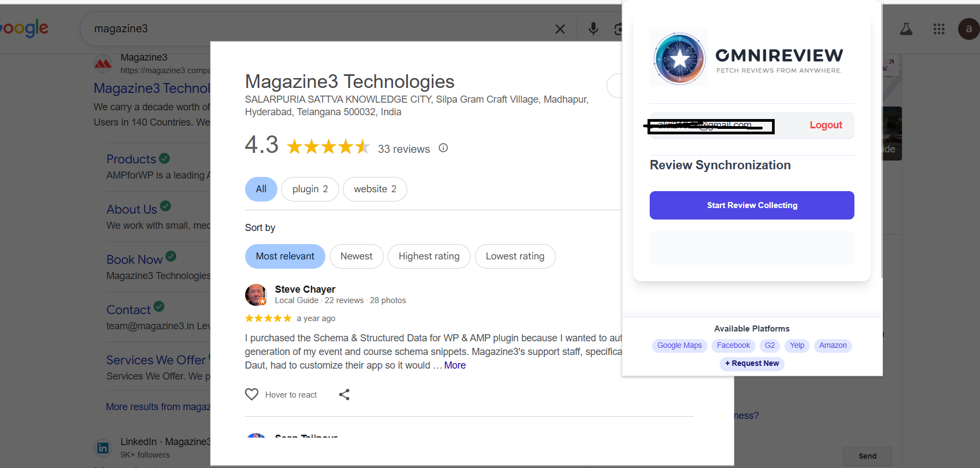Screen dimensions: 980x468
Task: Click the voice search microphone icon
Action: click(x=593, y=29)
